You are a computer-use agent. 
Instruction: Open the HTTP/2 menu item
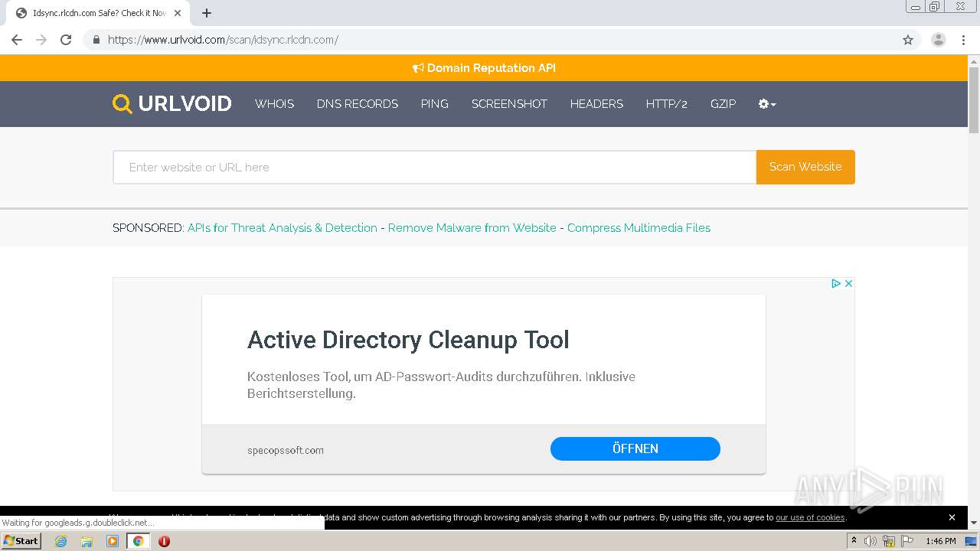tap(667, 104)
